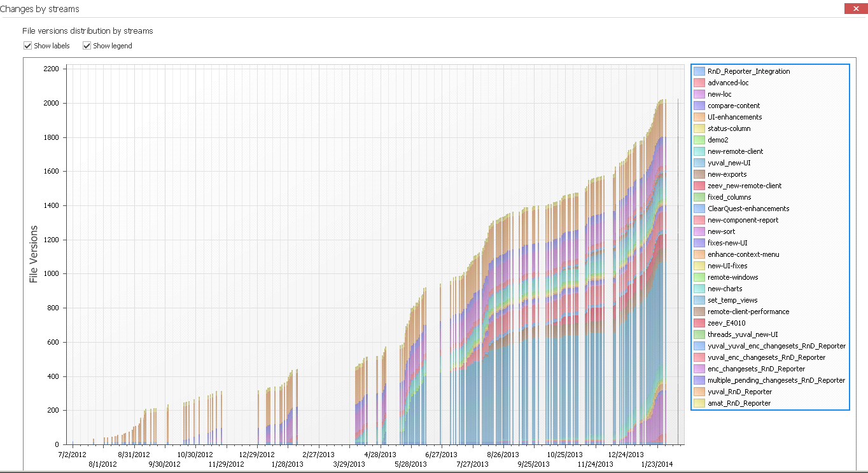Select the new-loc legend entry
868x473 pixels.
point(719,94)
